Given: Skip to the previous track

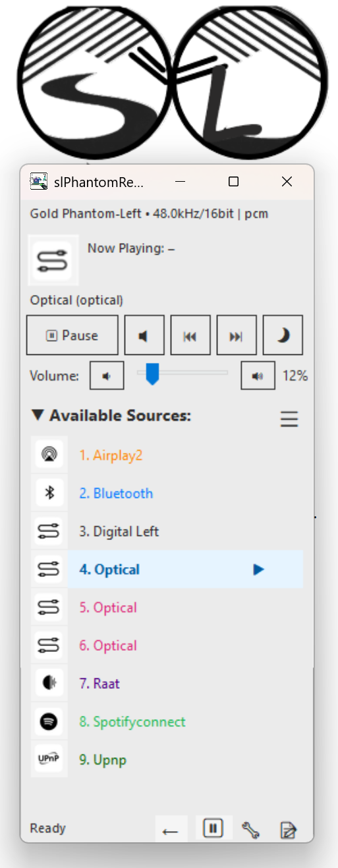Looking at the screenshot, I should (x=190, y=335).
